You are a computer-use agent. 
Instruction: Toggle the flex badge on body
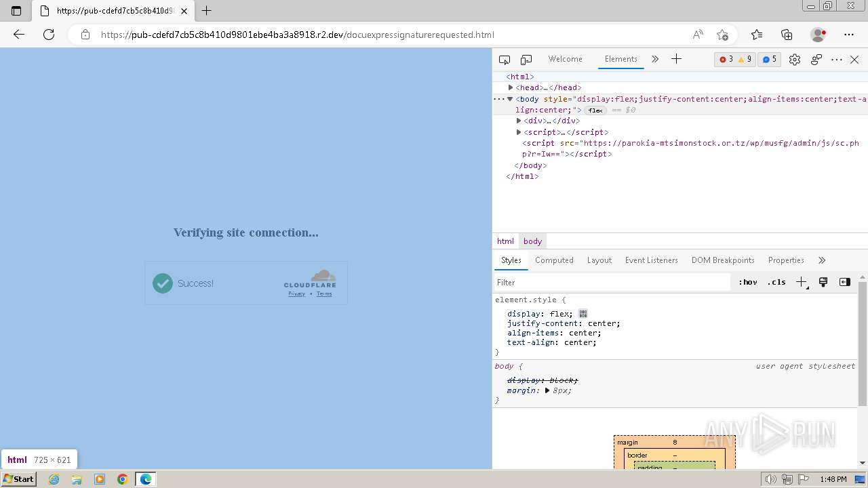pos(595,110)
